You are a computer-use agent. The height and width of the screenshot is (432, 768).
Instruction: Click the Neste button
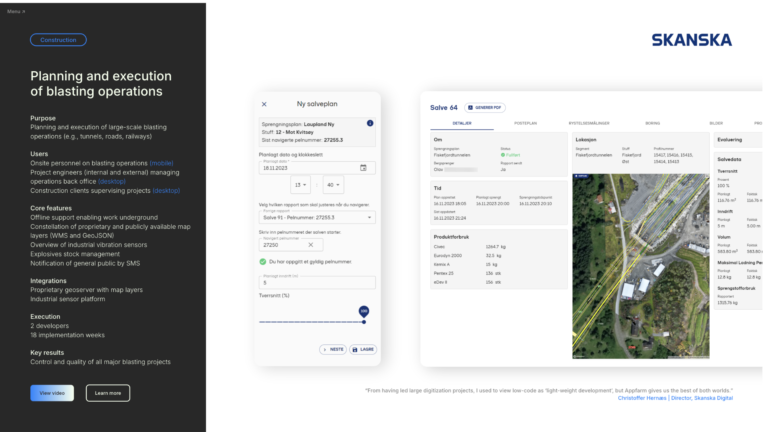point(333,349)
